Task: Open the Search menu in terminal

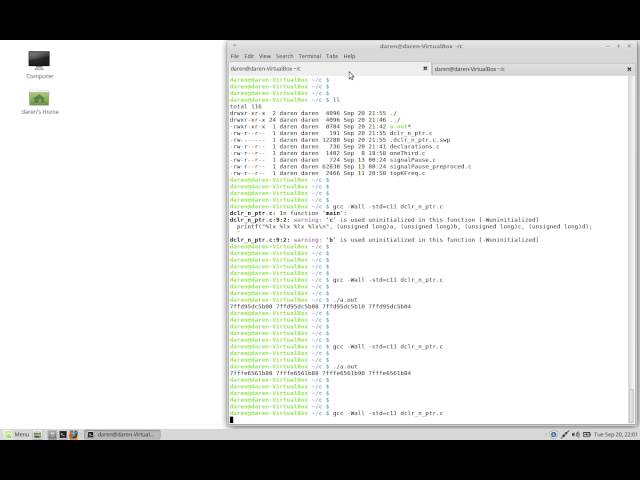Action: point(284,56)
